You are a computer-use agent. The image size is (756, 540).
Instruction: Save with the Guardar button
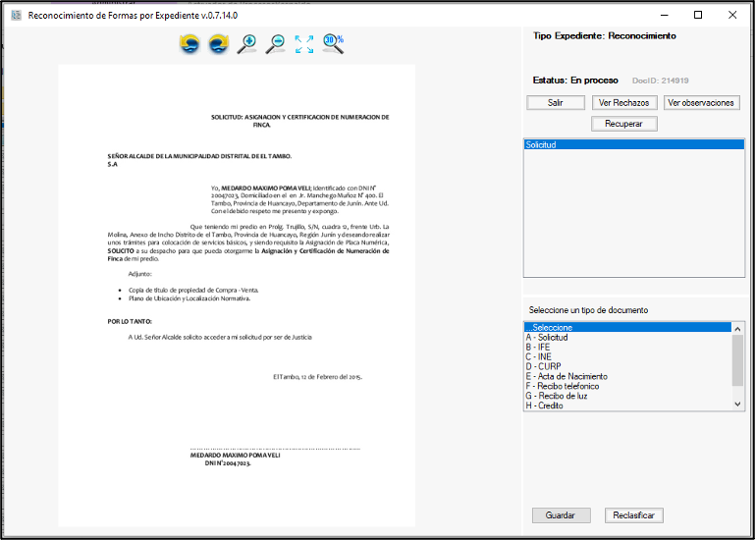(561, 515)
